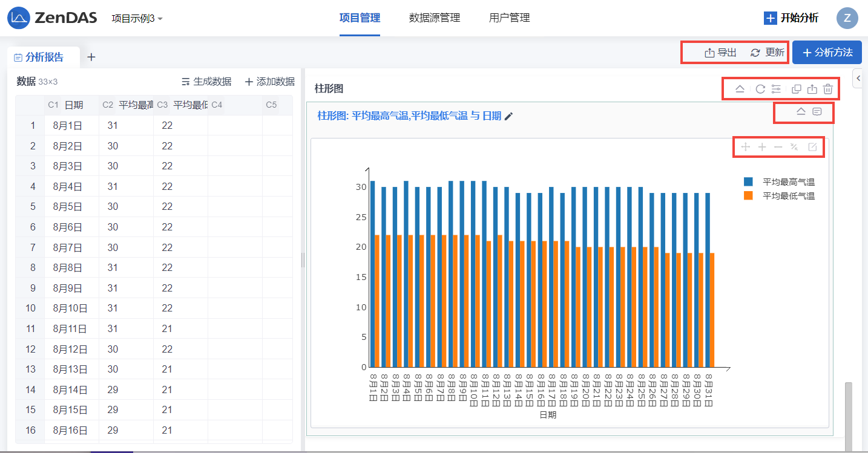Image resolution: width=868 pixels, height=453 pixels.
Task: Click the pan/move cross-arrow chart icon
Action: (746, 147)
